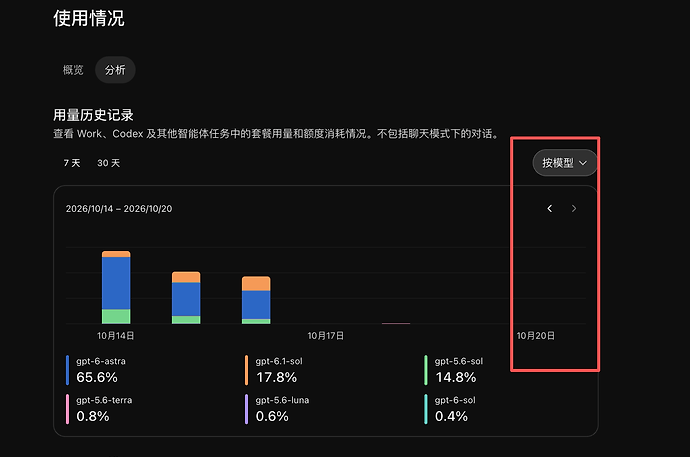Select the 10月14日 stacked usage bar
The image size is (690, 457).
(x=116, y=287)
